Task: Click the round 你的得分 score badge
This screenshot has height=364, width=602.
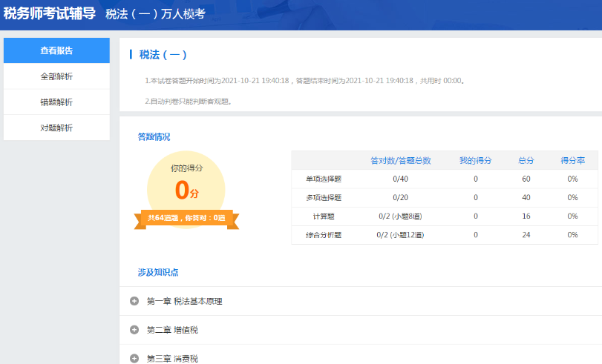Action: click(x=186, y=182)
